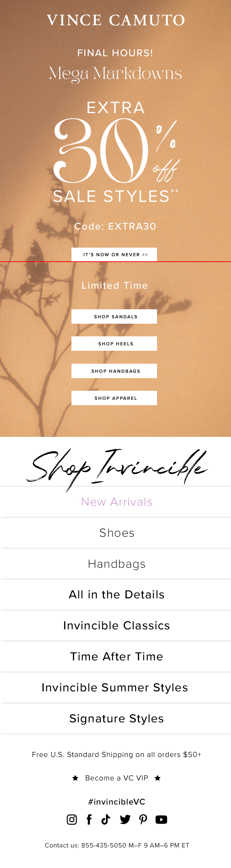Image resolution: width=231 pixels, height=868 pixels.
Task: Open the Twitter bird icon
Action: click(x=125, y=820)
